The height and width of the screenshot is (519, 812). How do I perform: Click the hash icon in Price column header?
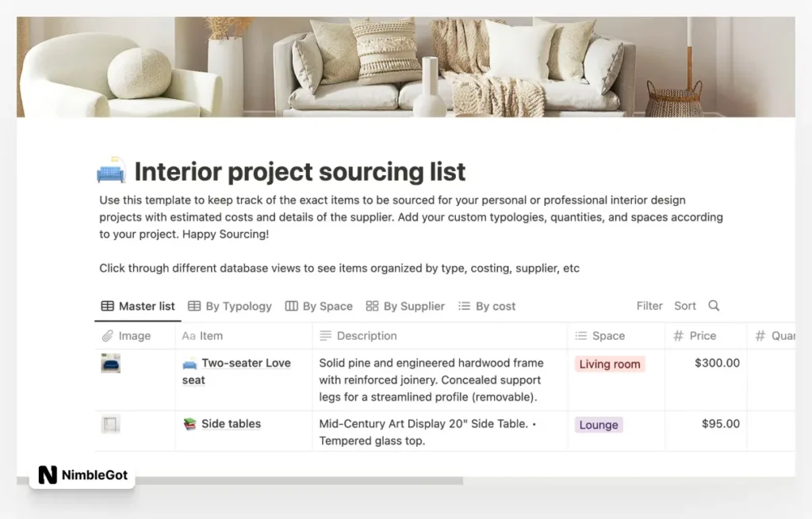678,336
